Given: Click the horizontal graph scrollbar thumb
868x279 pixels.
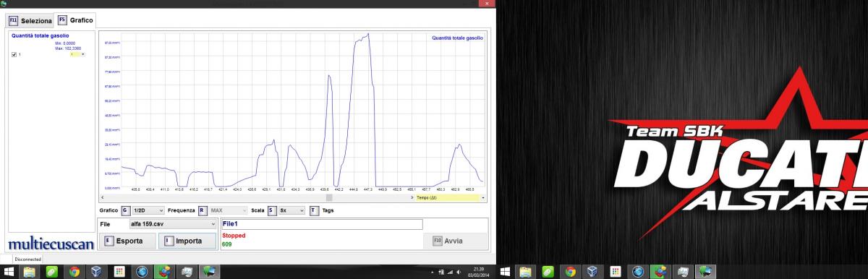Looking at the screenshot, I should [328, 197].
